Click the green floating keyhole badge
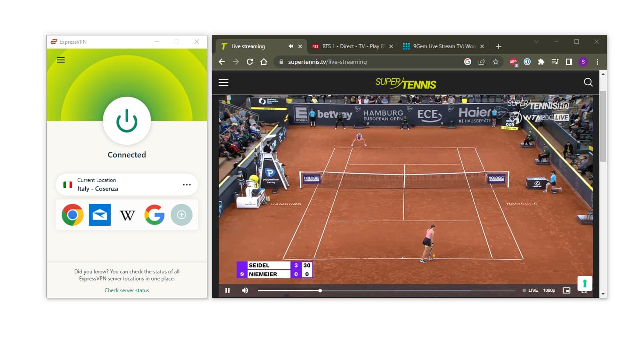The image size is (644, 339). point(585,283)
